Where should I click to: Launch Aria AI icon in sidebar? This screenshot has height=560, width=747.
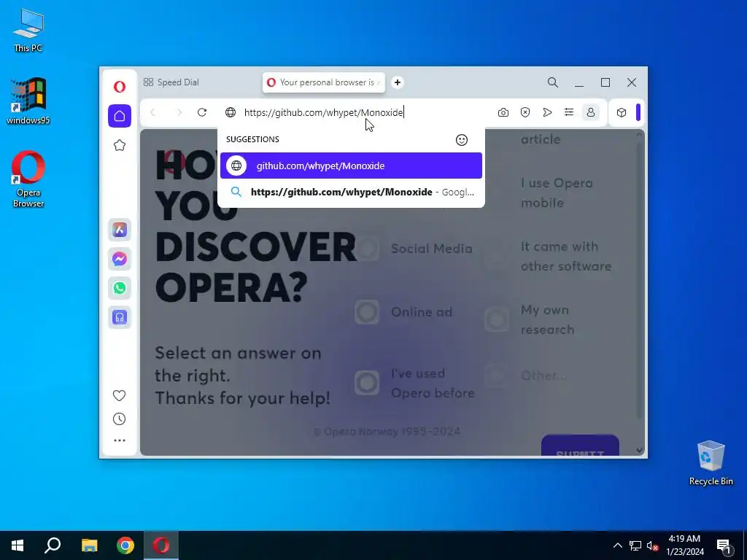(x=120, y=230)
